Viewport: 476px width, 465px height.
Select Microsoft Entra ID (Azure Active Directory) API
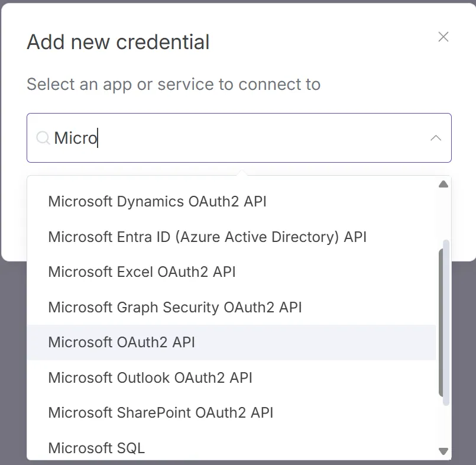coord(207,237)
